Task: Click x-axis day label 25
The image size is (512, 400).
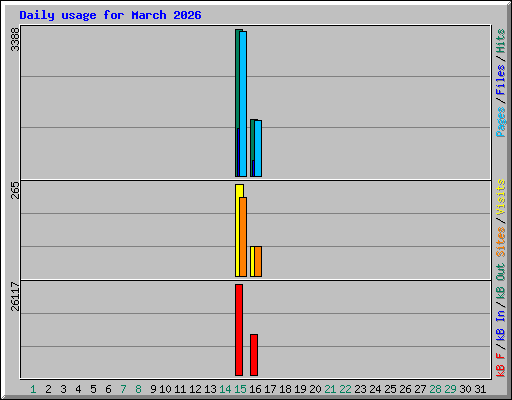Action: 390,389
